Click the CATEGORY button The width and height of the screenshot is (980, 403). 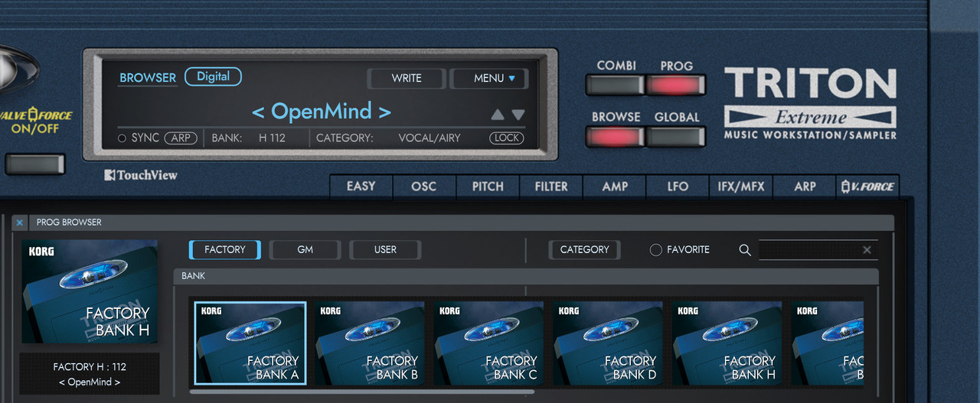(585, 250)
